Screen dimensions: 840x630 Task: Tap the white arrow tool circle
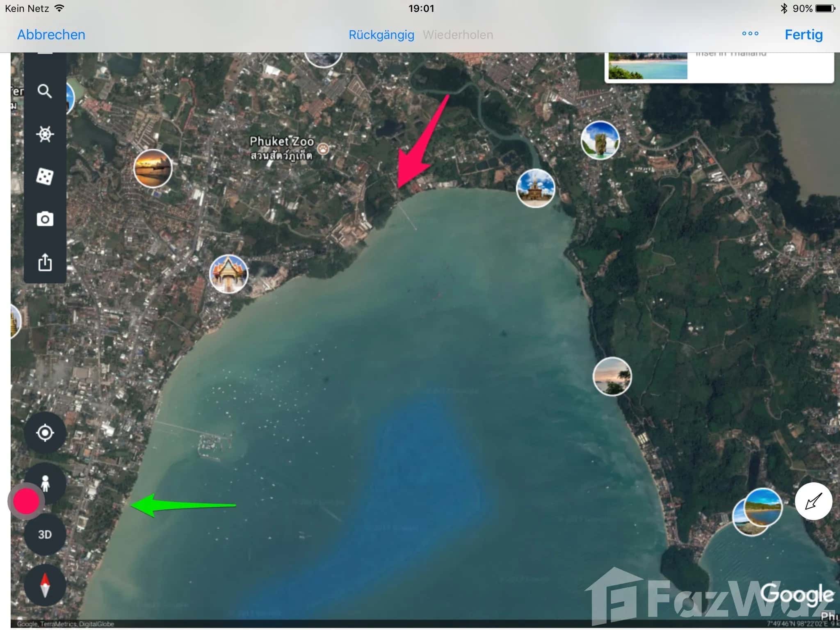coord(813,501)
